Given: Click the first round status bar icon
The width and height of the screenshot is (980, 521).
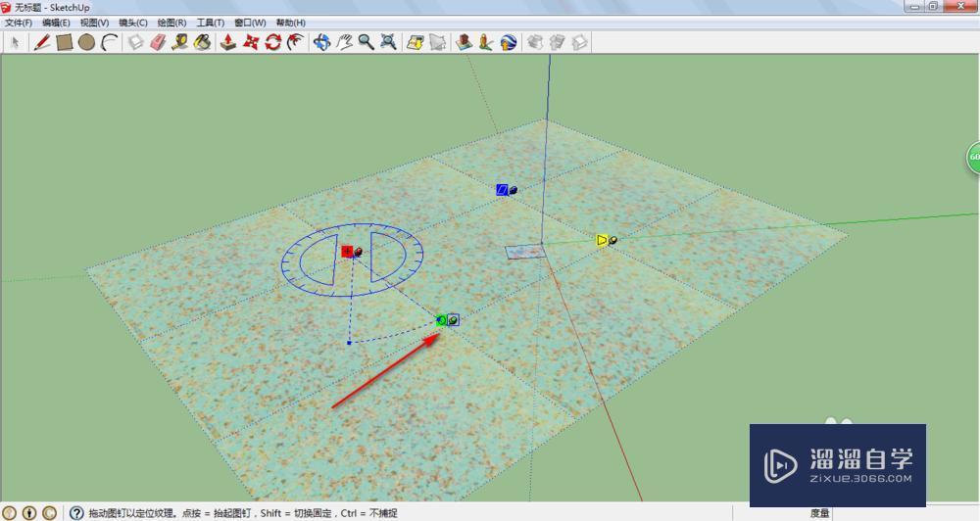Looking at the screenshot, I should point(11,513).
